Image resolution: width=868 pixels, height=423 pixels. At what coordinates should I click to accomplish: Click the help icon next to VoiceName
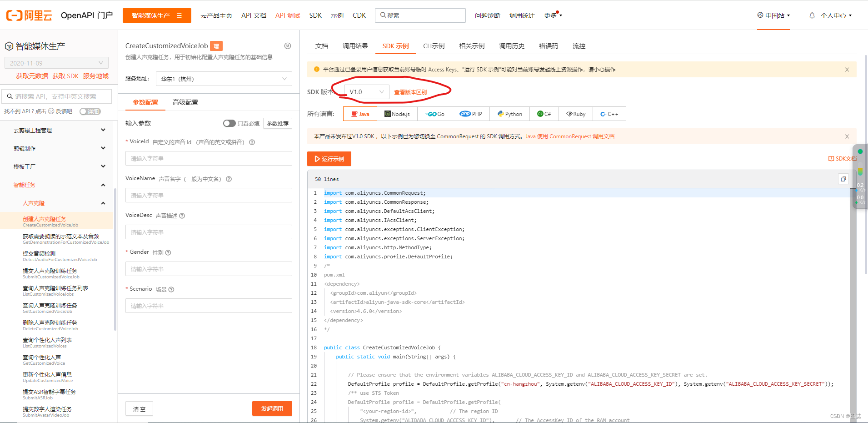(229, 179)
